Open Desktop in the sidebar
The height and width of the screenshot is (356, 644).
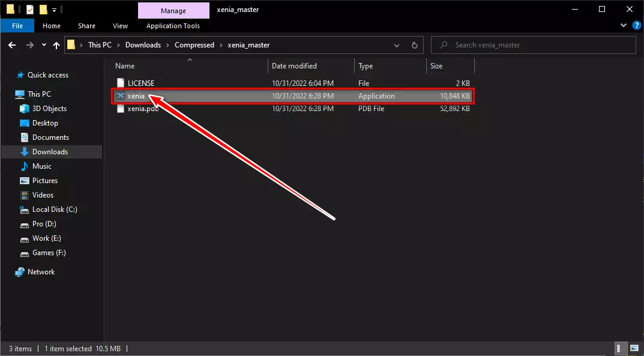45,123
